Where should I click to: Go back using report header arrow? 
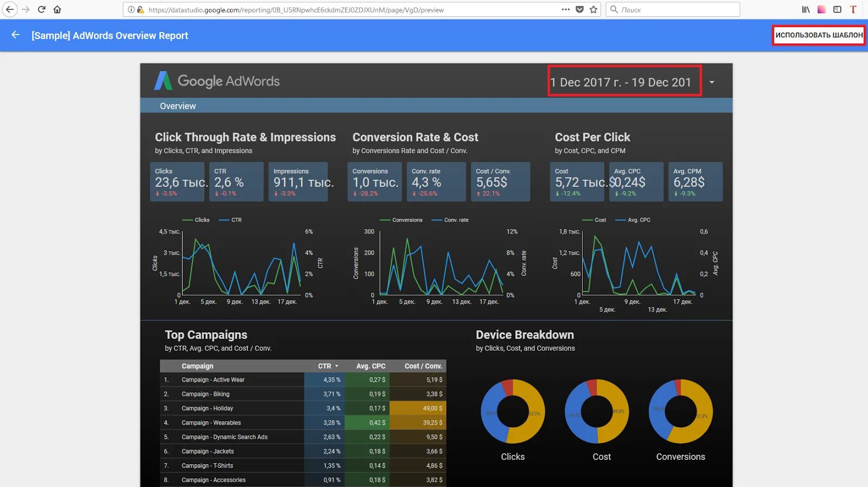click(15, 35)
